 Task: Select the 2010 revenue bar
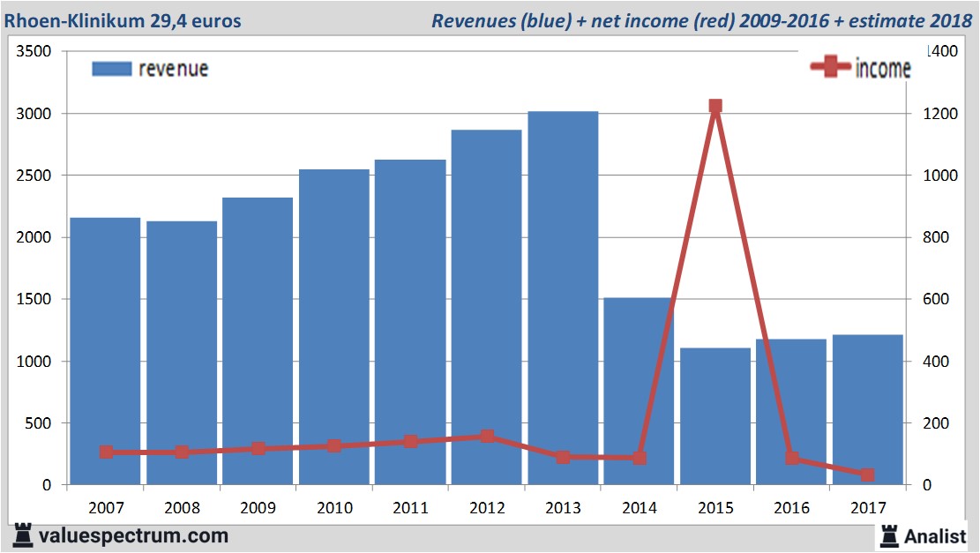(x=334, y=327)
